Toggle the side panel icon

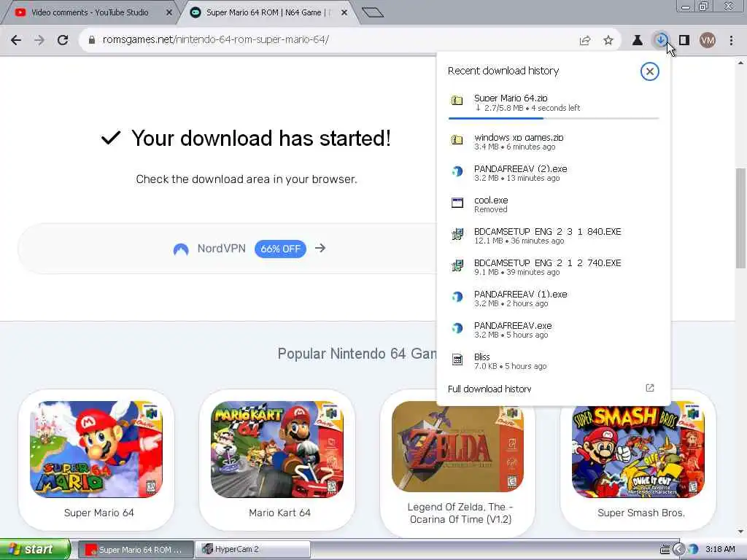684,41
